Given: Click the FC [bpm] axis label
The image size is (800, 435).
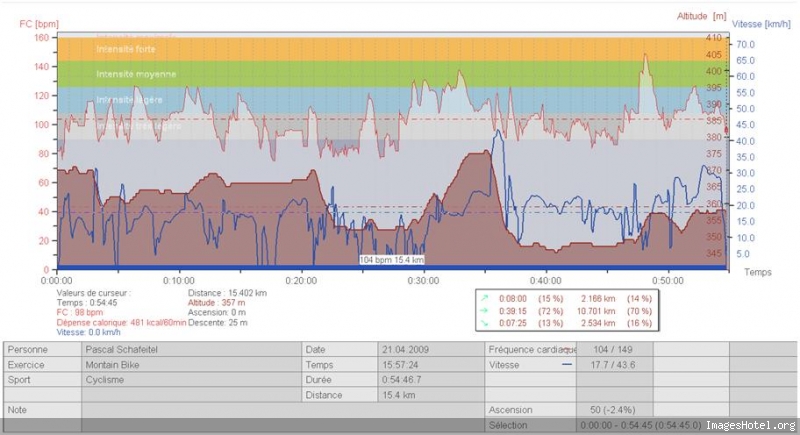Looking at the screenshot, I should pos(39,24).
